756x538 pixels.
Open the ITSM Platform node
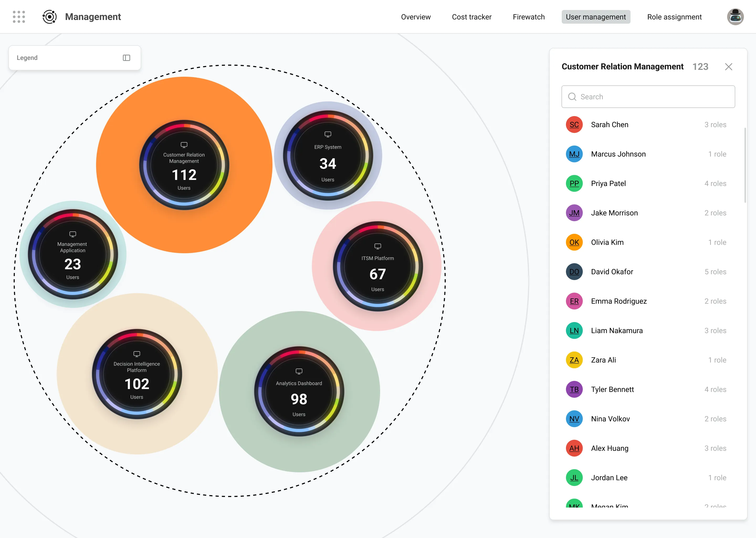[x=378, y=266]
